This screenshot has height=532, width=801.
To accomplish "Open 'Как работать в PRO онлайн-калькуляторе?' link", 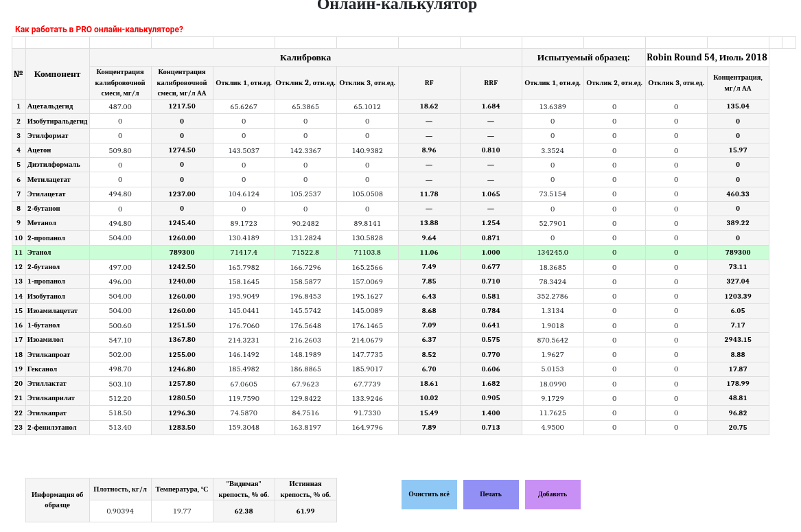I will tap(99, 30).
